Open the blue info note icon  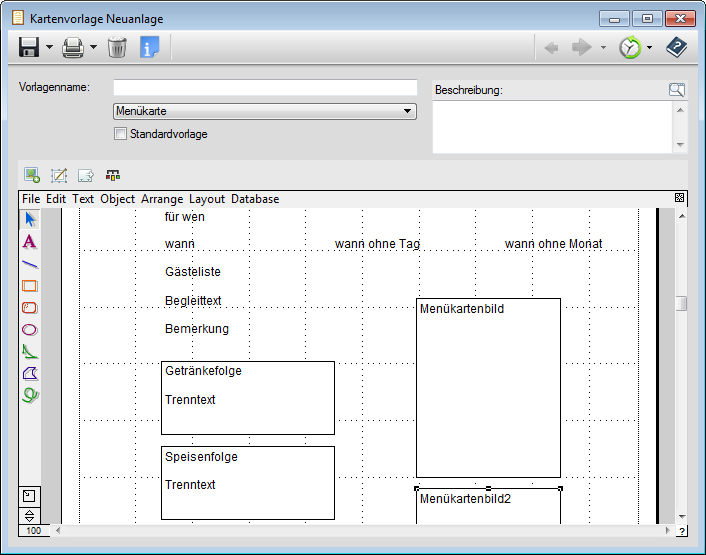[x=150, y=47]
